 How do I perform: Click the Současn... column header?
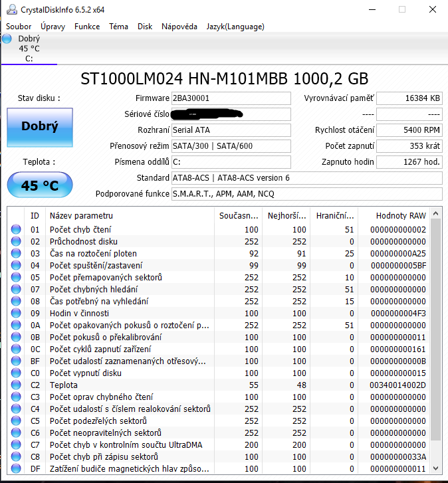(238, 216)
